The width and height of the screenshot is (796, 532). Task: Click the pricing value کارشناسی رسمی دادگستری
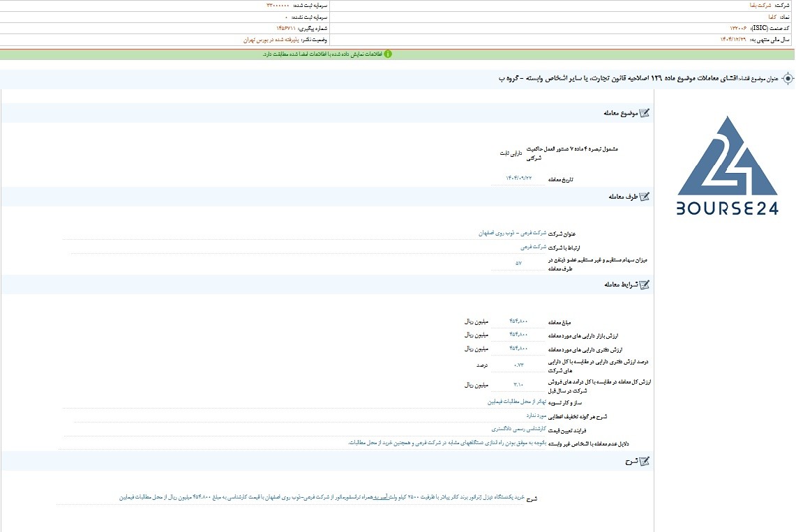(519, 429)
